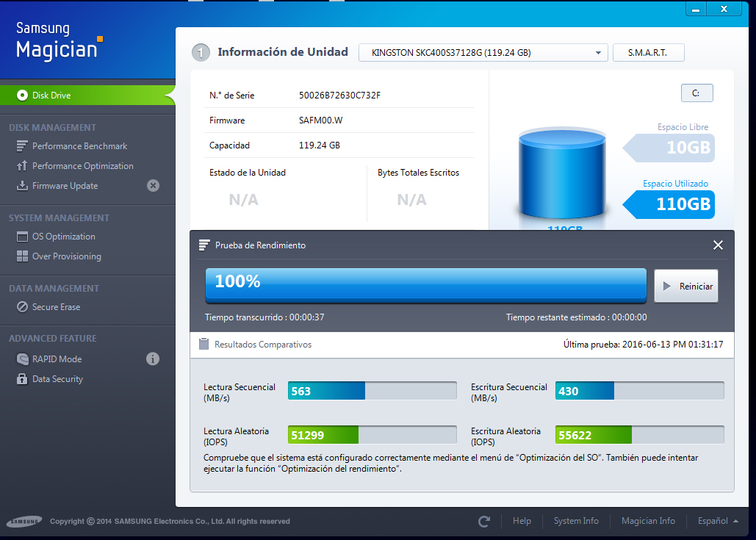Click the Prueba de Rendimiento header icon

click(x=204, y=245)
